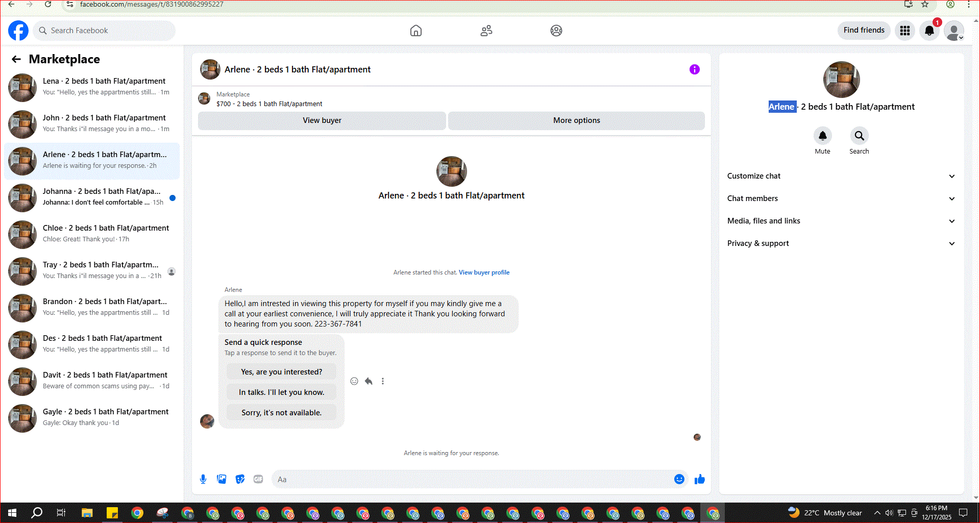The image size is (980, 523).
Task: Open conversation information purple icon
Action: pyautogui.click(x=695, y=69)
